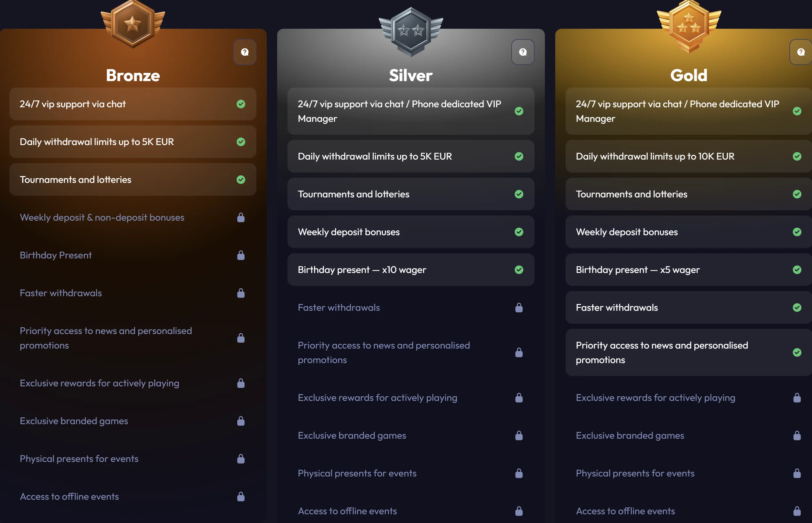Click lock icon for Gold Exclusive branded games
Viewport: 812px width, 523px height.
[x=797, y=436]
